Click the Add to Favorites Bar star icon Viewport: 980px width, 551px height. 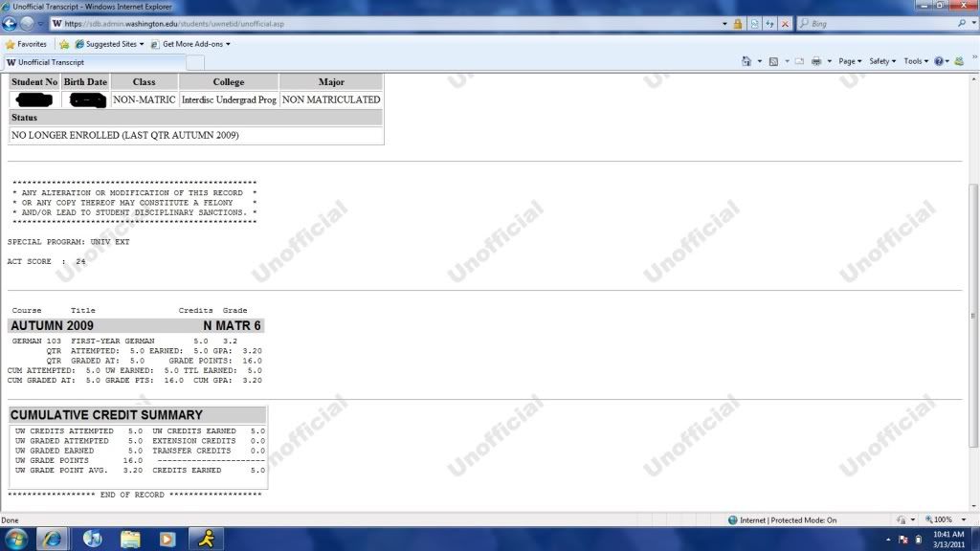coord(64,44)
